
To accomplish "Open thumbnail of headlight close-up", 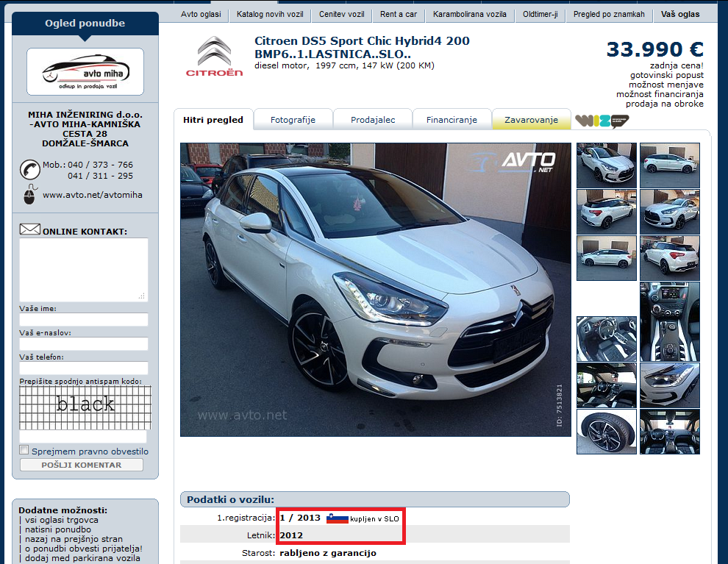I will coord(669,385).
